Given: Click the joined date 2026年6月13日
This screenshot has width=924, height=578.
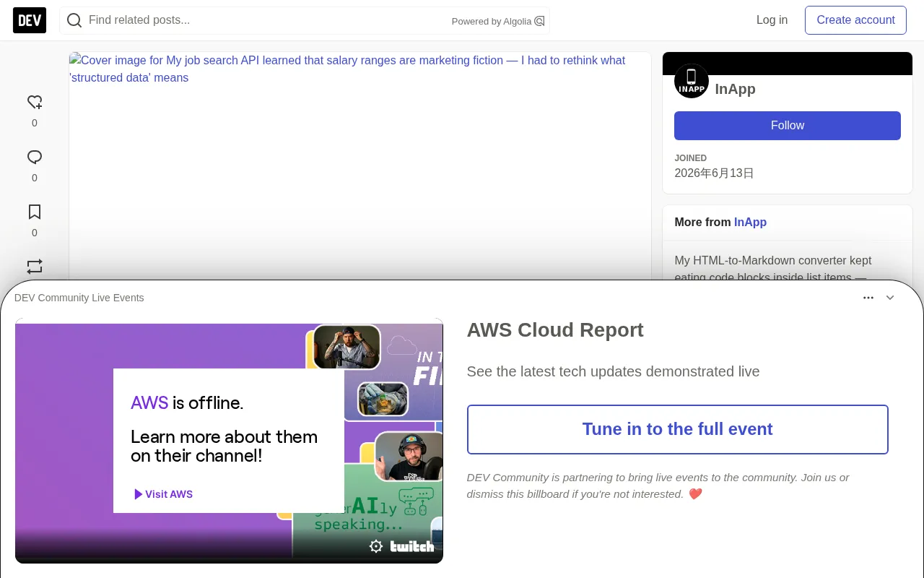Looking at the screenshot, I should click(714, 173).
